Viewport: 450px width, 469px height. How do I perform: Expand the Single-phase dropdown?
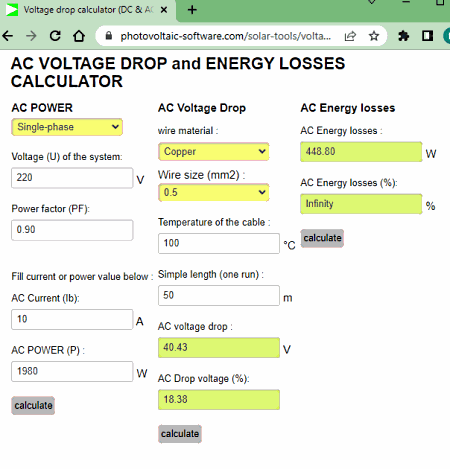[67, 127]
